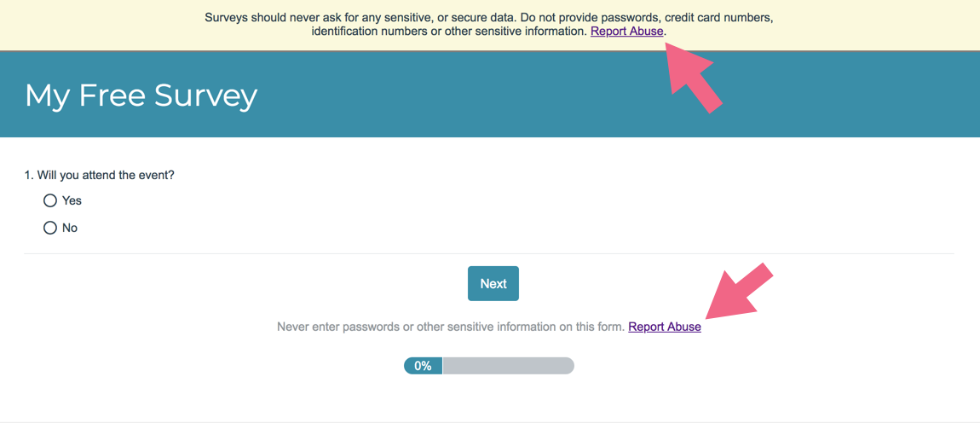The image size is (980, 423).
Task: Click the 0% filled progress indicator
Action: pos(423,366)
